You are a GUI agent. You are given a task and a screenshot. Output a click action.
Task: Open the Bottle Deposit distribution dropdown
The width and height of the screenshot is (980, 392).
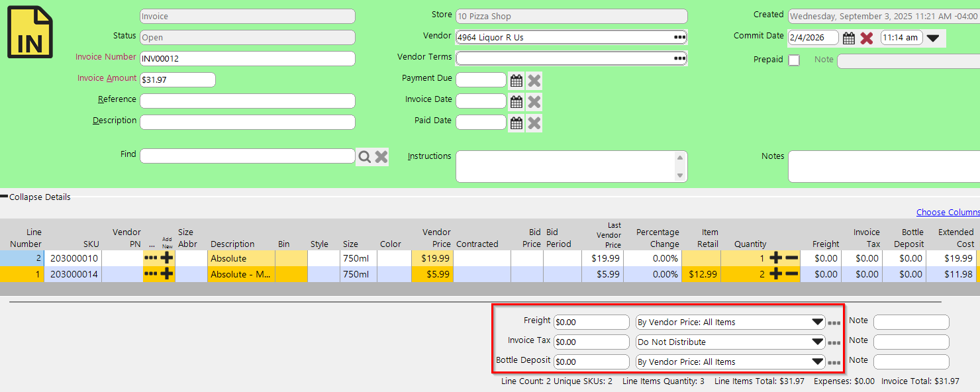pos(817,362)
